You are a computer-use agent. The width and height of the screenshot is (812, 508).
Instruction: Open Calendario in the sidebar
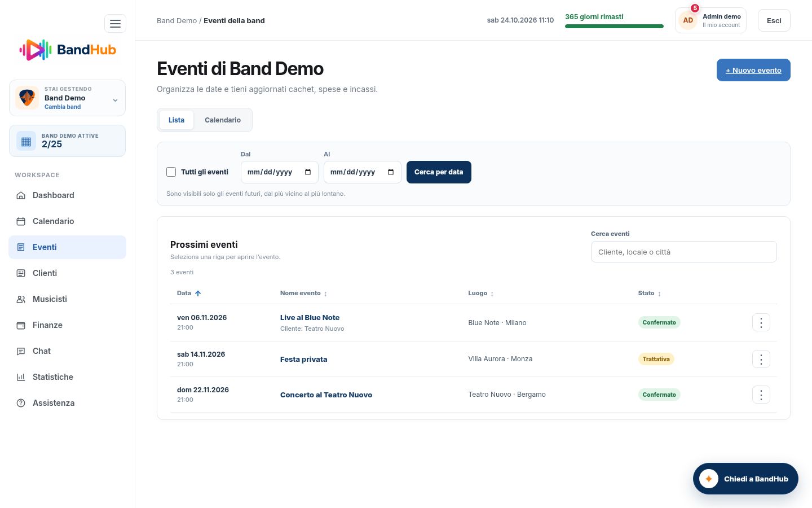coord(67,221)
